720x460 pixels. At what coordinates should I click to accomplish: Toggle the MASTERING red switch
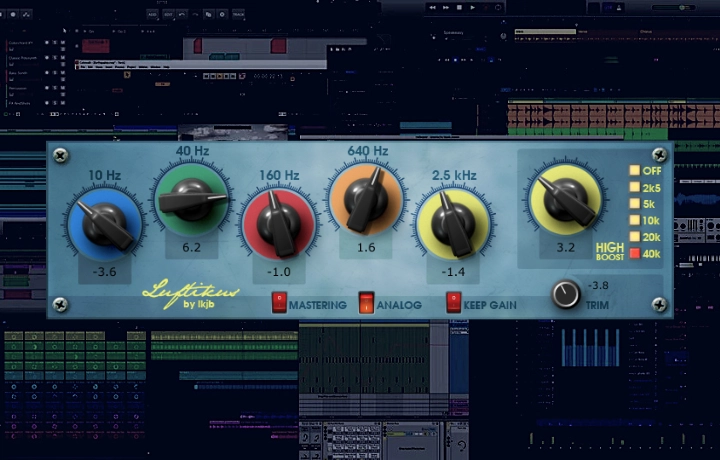point(279,303)
